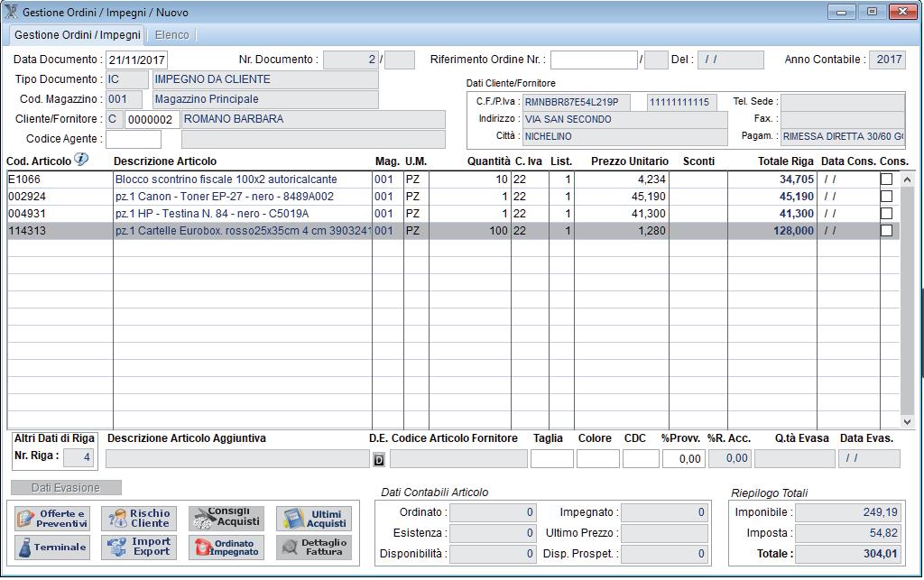This screenshot has width=924, height=580.
Task: Click quantity cell 100 in row 114313
Action: coord(470,230)
